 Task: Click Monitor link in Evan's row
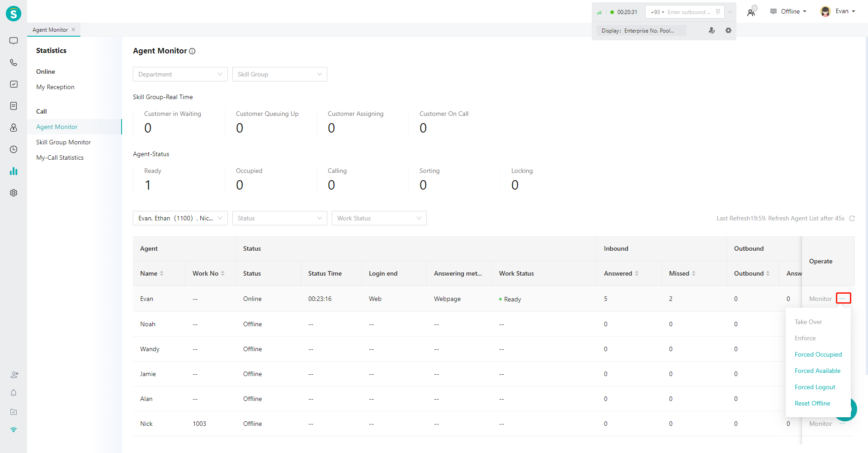820,299
